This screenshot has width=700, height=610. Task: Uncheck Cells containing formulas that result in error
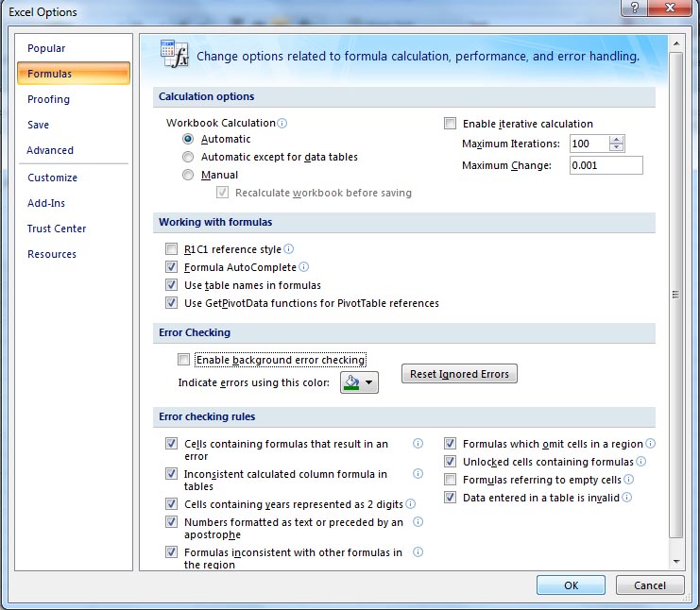pos(171,443)
